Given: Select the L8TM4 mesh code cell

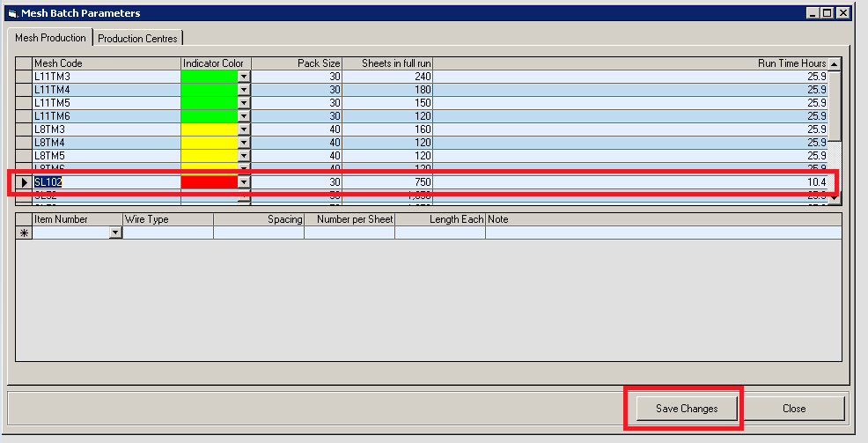Looking at the screenshot, I should click(x=107, y=143).
